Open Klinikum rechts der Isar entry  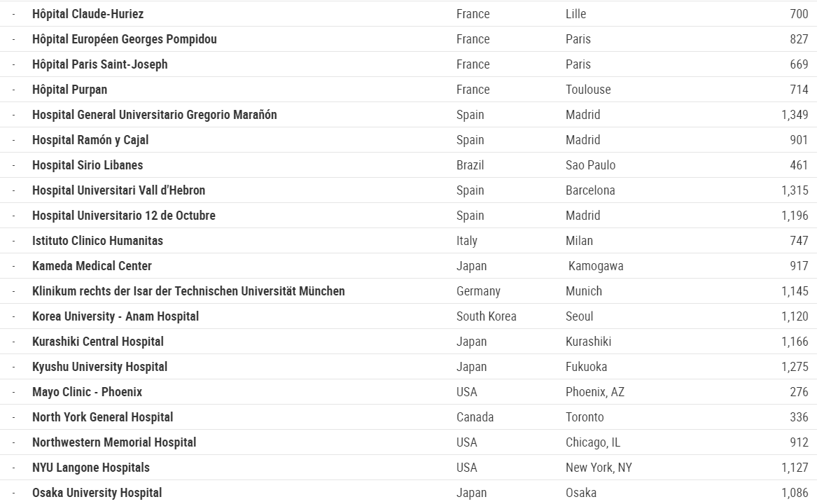(x=188, y=291)
